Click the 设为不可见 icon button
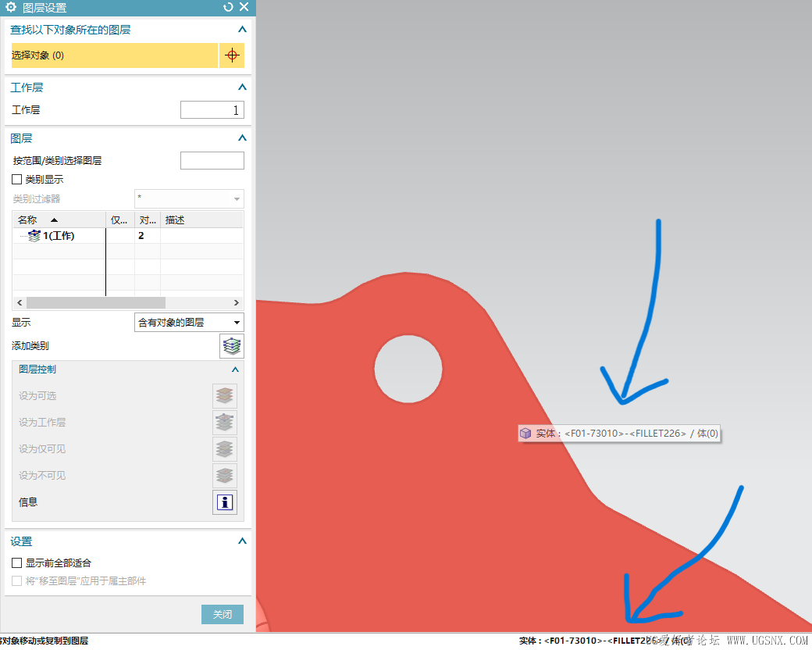The image size is (812, 650). click(225, 475)
